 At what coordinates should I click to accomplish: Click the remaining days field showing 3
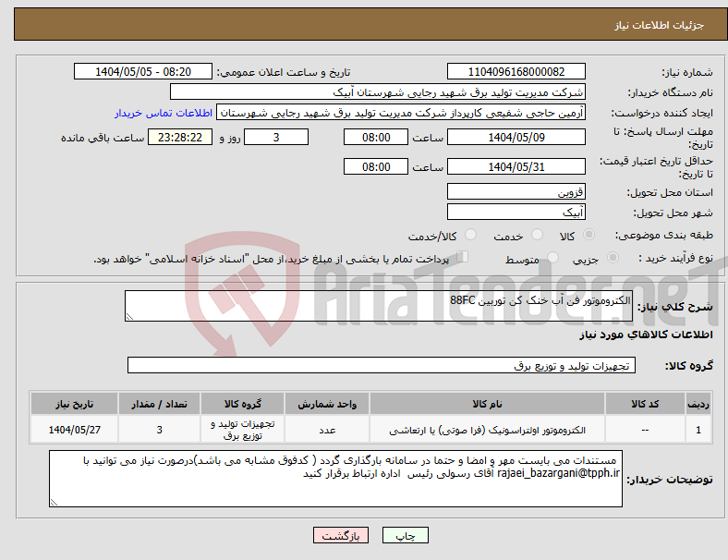276,138
